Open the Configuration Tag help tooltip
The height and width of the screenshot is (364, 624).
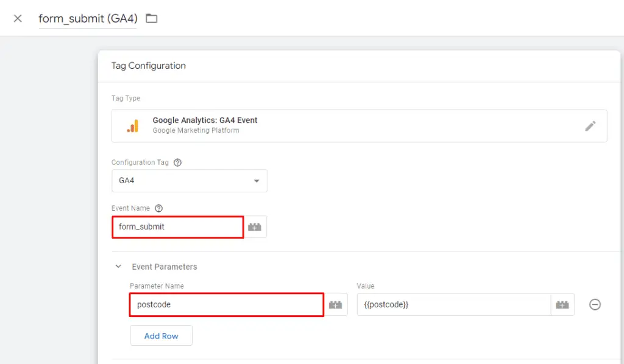(177, 162)
